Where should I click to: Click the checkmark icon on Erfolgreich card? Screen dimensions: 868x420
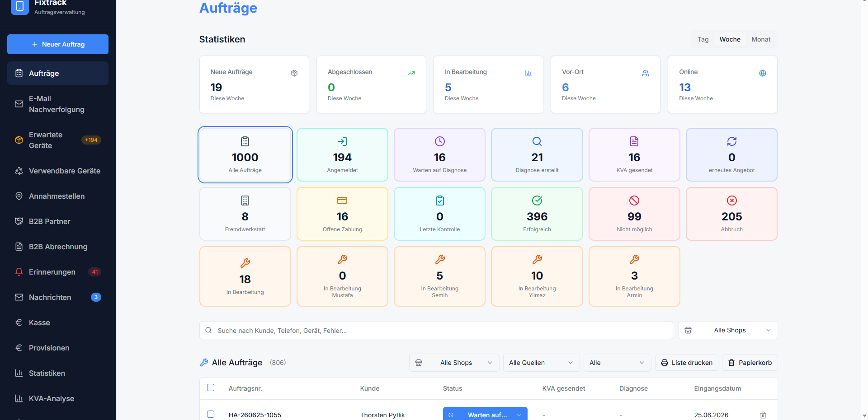pos(537,201)
